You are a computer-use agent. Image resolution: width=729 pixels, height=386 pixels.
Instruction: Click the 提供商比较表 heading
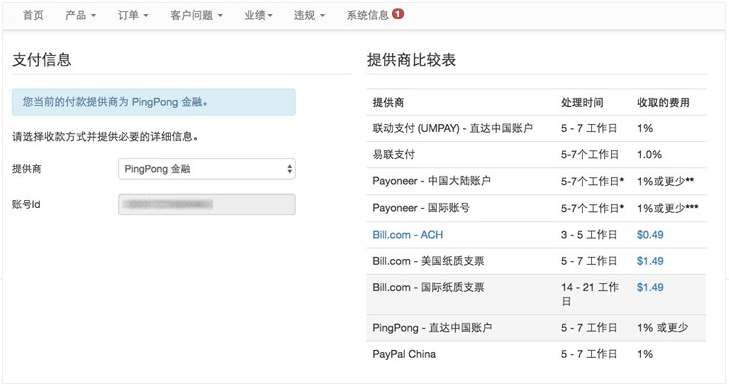(411, 60)
